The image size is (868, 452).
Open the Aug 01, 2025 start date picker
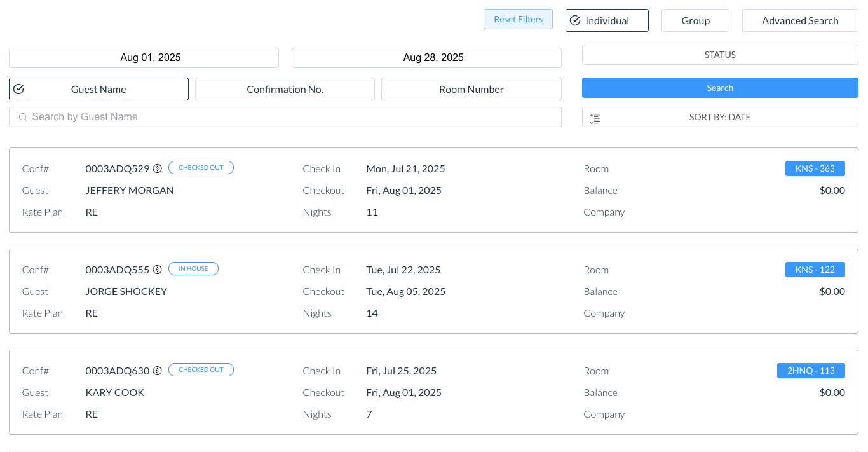coord(144,58)
